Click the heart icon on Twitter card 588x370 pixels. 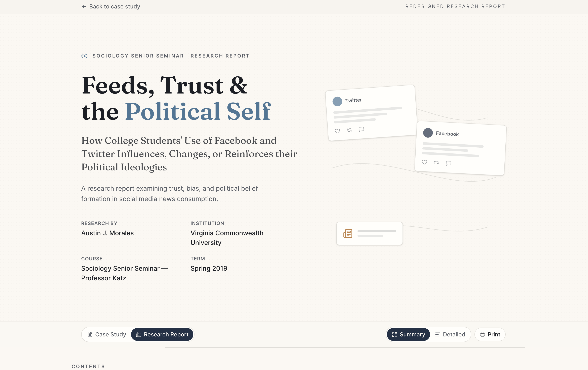pyautogui.click(x=337, y=131)
